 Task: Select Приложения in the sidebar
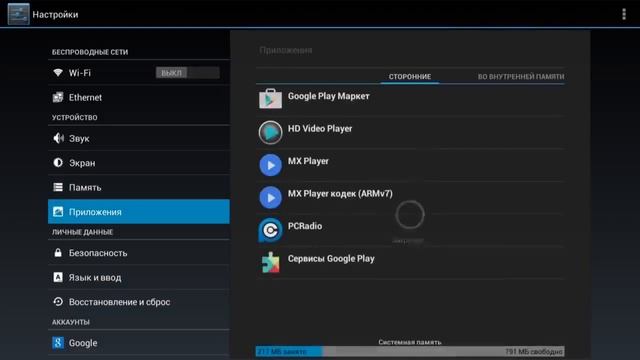139,212
